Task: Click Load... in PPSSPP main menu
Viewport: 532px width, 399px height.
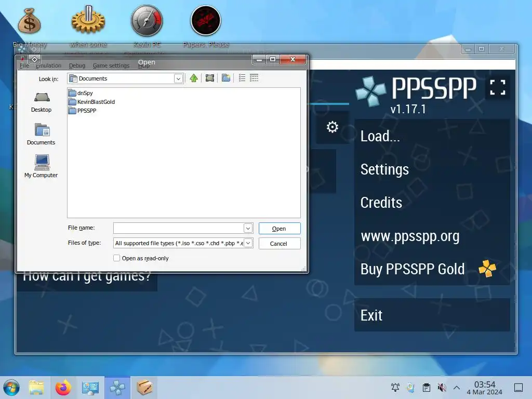Action: [432, 136]
